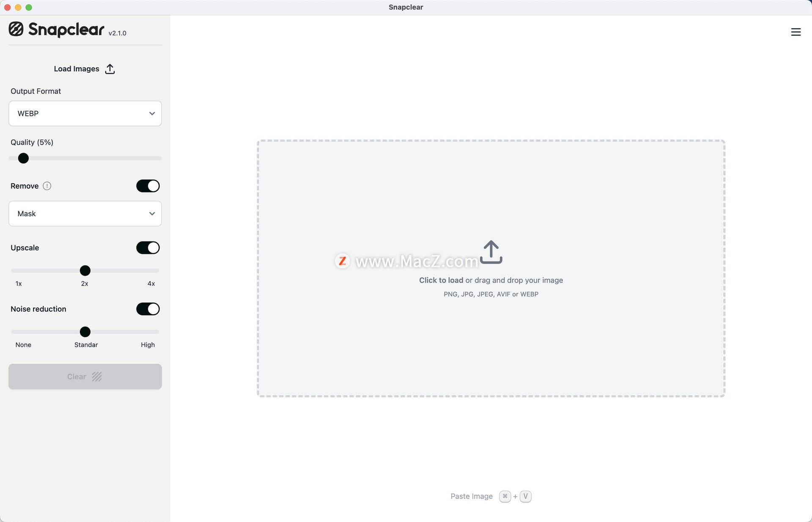Screen dimensions: 812x522
Task: Click the Load Images label
Action: click(x=77, y=69)
